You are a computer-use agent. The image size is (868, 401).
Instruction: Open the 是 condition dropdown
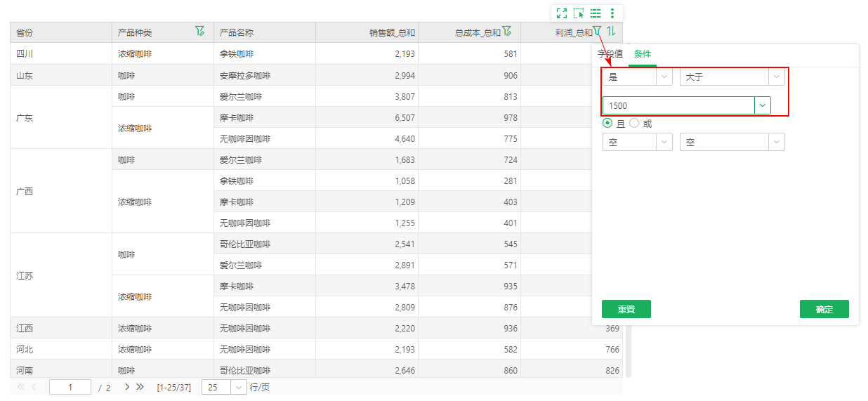coord(637,77)
